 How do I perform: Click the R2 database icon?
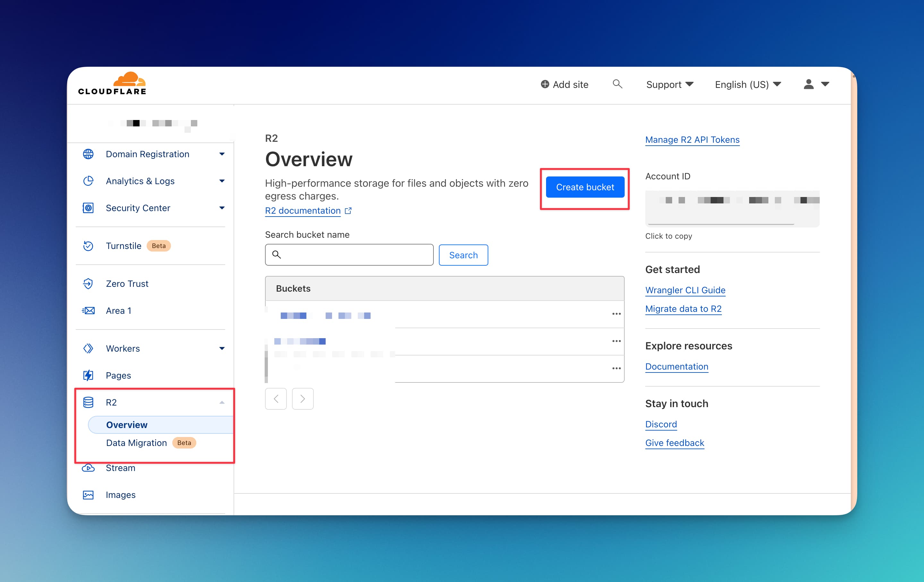(88, 402)
